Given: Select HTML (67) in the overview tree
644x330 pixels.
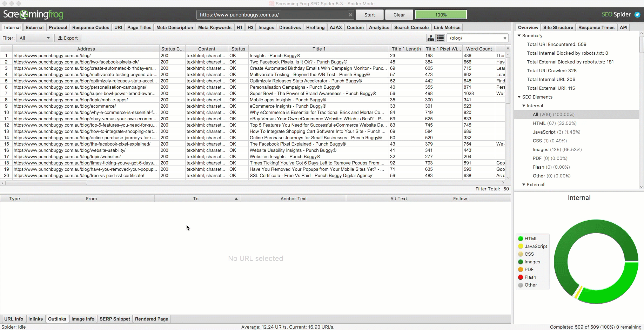Looking at the screenshot, I should point(554,123).
